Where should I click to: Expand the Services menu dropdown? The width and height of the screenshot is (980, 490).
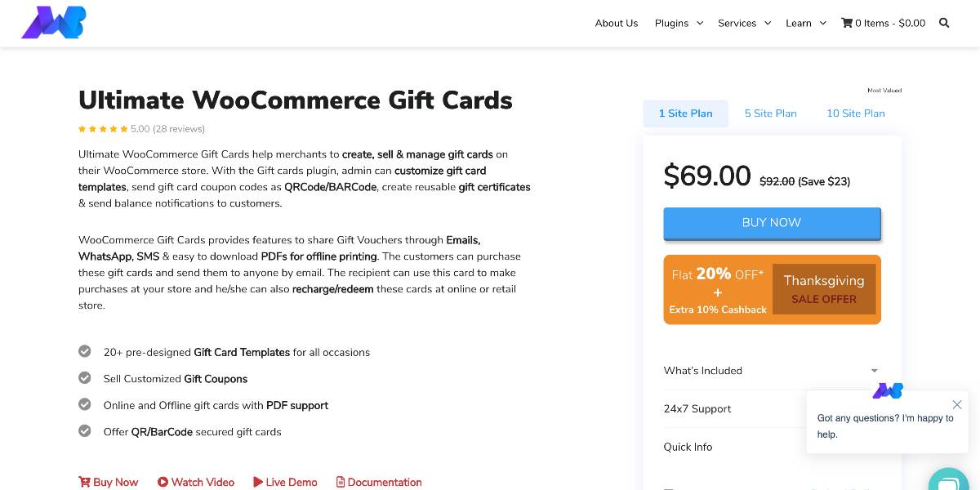click(x=744, y=23)
